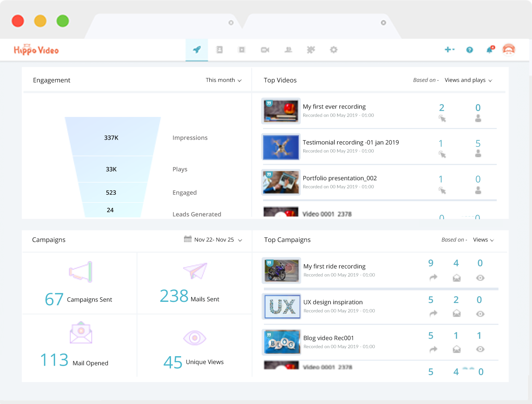Open the rocket dashboard tab
Viewport: 532px width, 404px height.
pos(196,50)
